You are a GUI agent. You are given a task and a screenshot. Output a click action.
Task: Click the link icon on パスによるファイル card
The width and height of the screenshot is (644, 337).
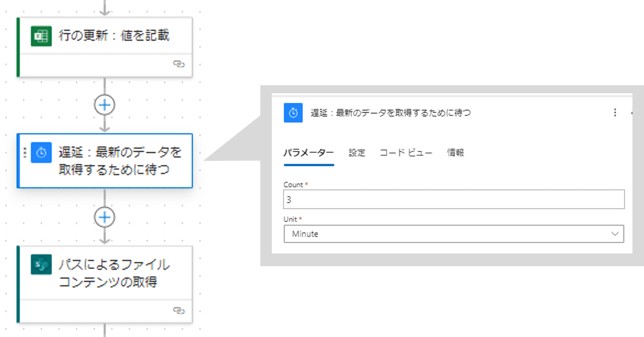click(179, 310)
